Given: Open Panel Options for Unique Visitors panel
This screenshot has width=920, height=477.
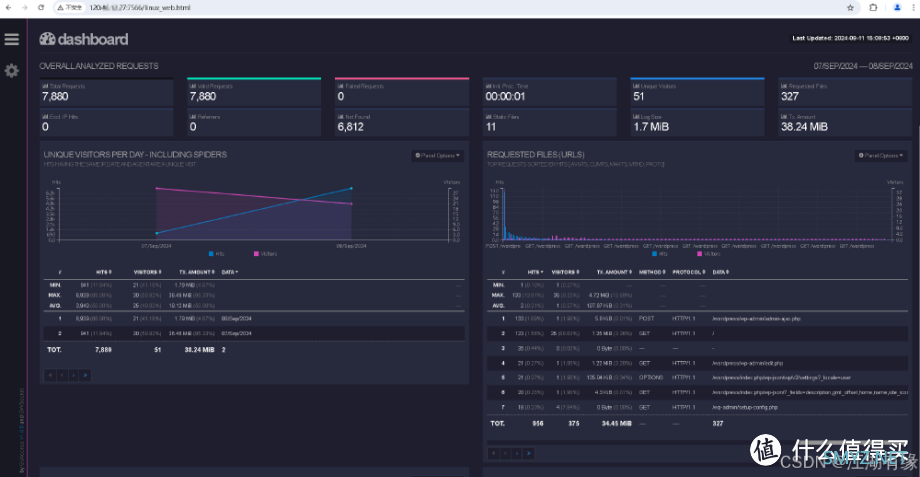Looking at the screenshot, I should [438, 155].
